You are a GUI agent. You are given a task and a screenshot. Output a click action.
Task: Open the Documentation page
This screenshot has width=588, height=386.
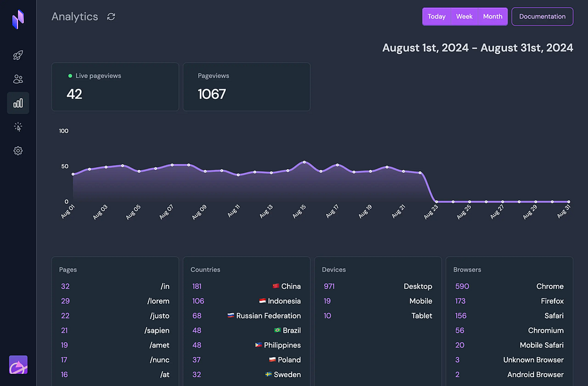tap(542, 16)
